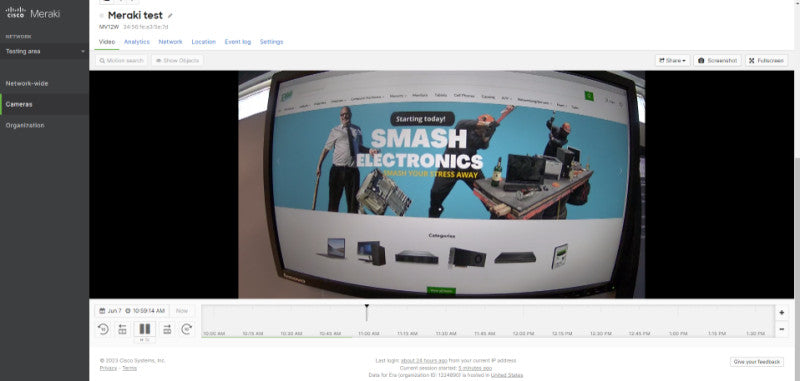The width and height of the screenshot is (800, 381).
Task: Edit the Meraki test camera name pencil
Action: (x=170, y=16)
